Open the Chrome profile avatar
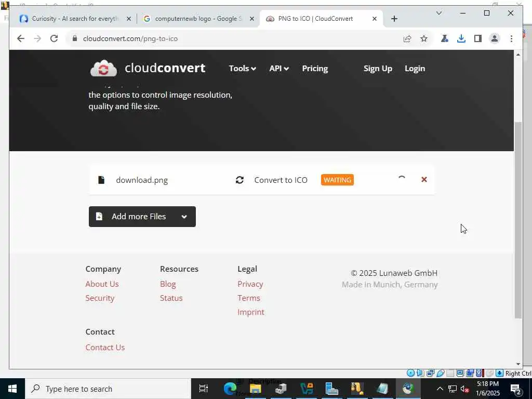Screen dimensions: 532x399 [495, 38]
